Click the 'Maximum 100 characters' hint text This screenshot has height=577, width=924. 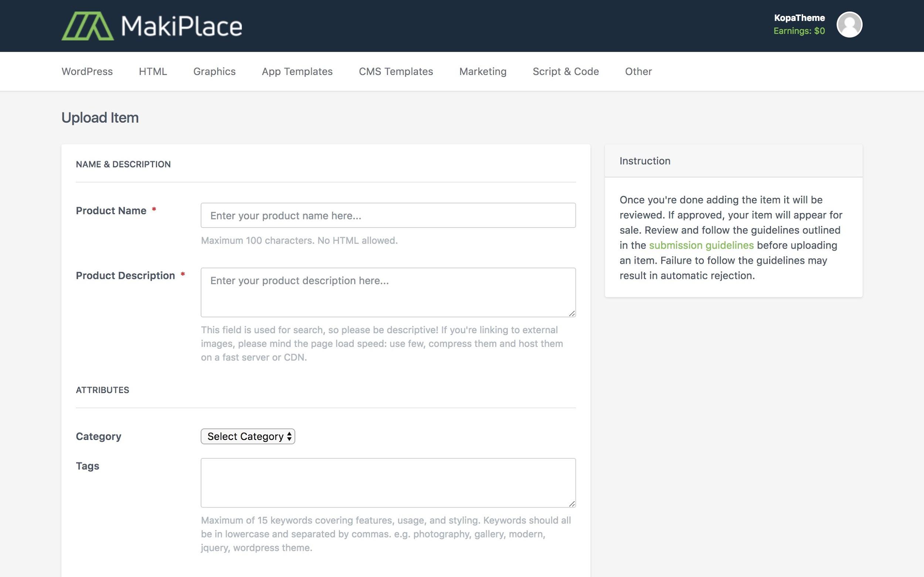click(299, 240)
